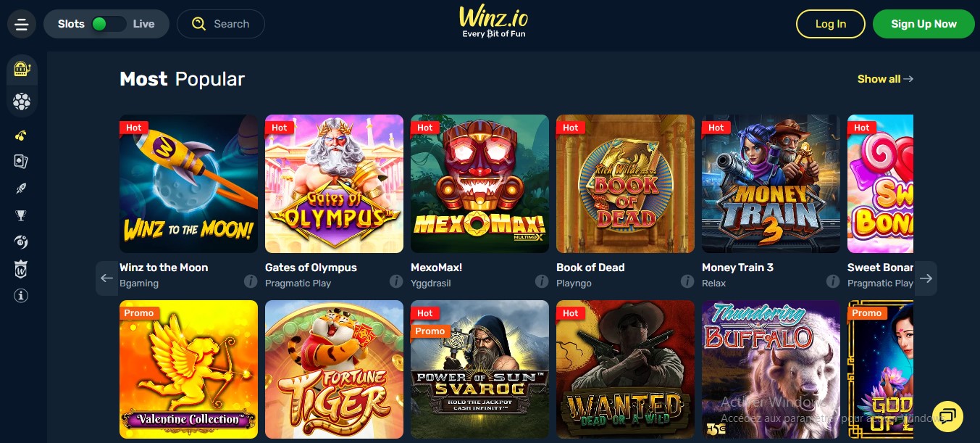This screenshot has width=980, height=443.
Task: Click the Log In button
Action: [831, 24]
